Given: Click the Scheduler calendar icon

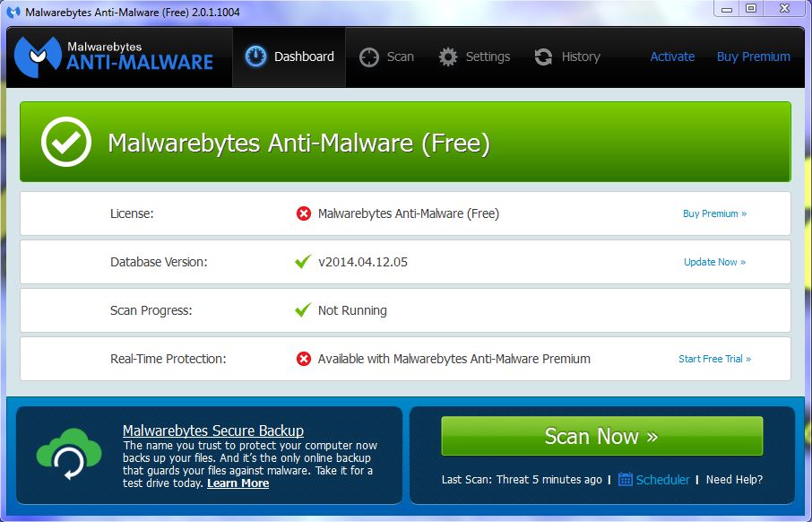Looking at the screenshot, I should coord(625,480).
